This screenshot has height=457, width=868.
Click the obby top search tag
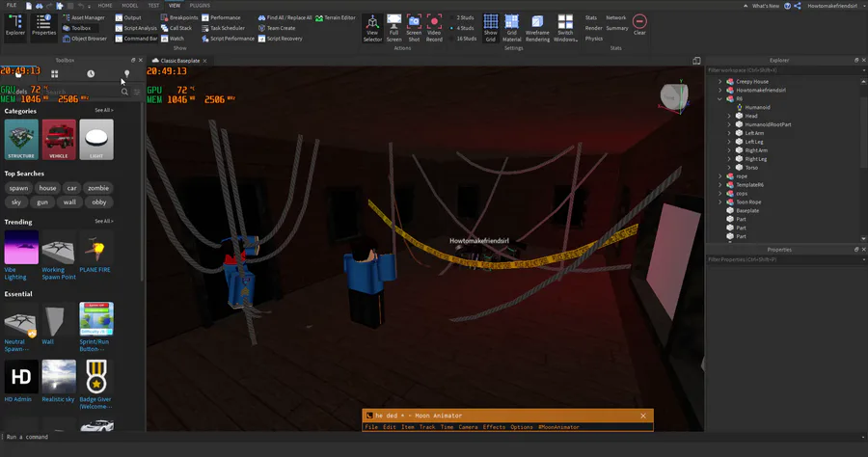point(99,202)
